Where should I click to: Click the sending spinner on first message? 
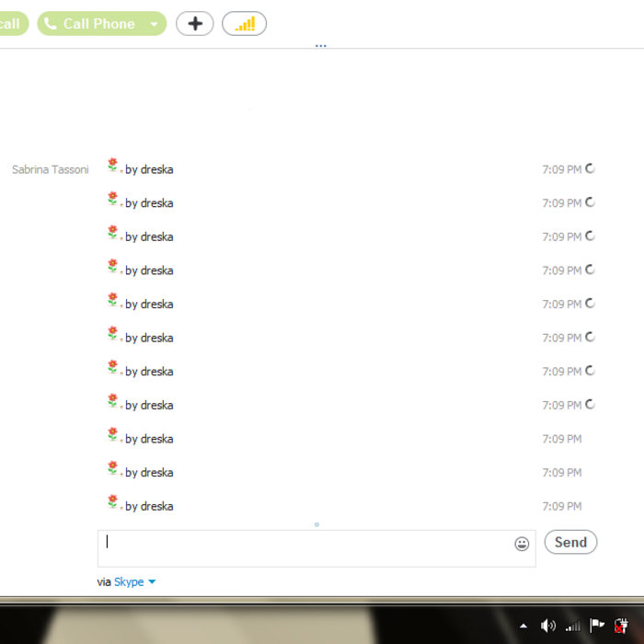(x=591, y=168)
